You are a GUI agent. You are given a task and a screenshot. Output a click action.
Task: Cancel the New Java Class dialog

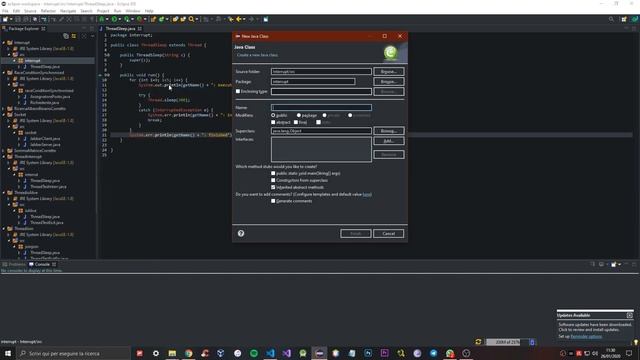point(389,233)
